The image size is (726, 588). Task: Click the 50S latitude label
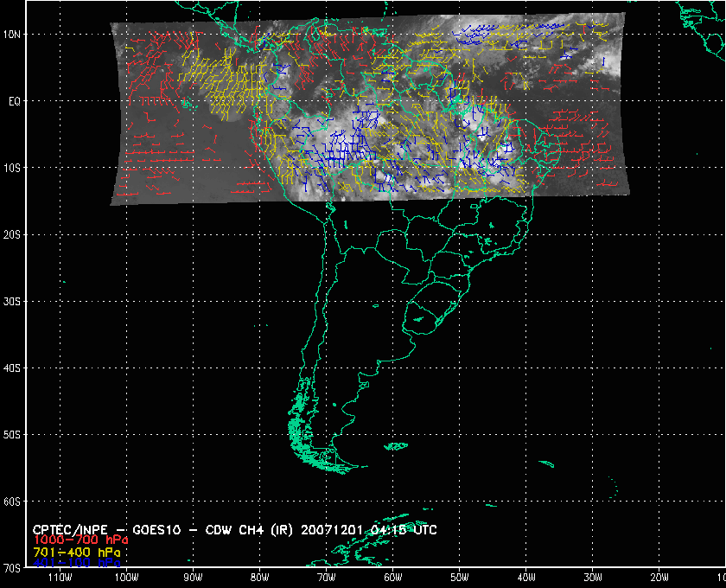click(11, 435)
